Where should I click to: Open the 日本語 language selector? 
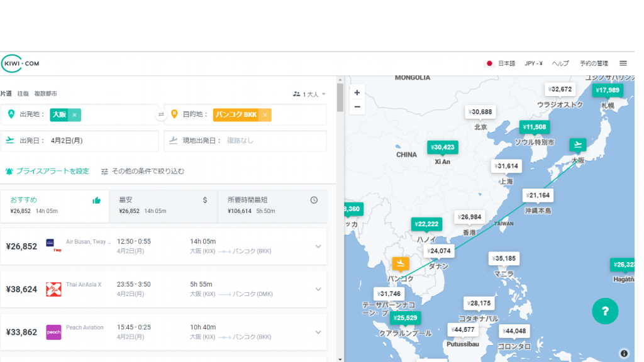tap(506, 63)
